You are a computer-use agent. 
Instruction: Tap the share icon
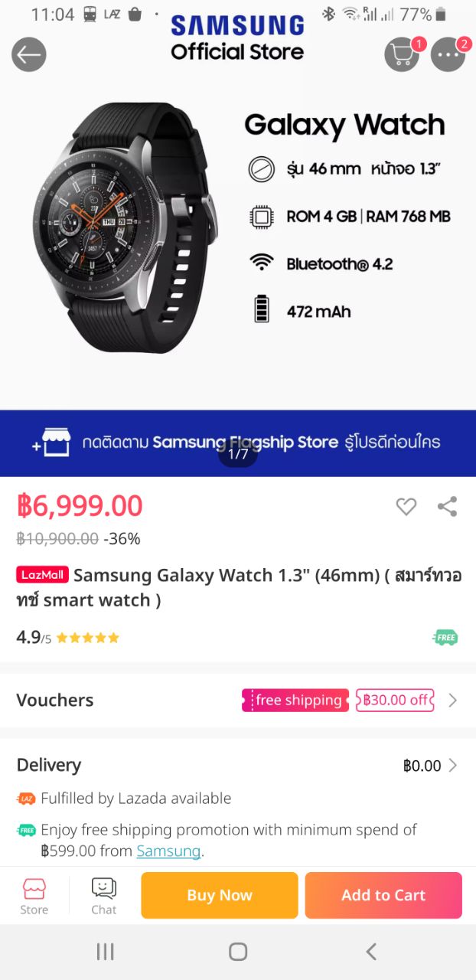tap(448, 506)
